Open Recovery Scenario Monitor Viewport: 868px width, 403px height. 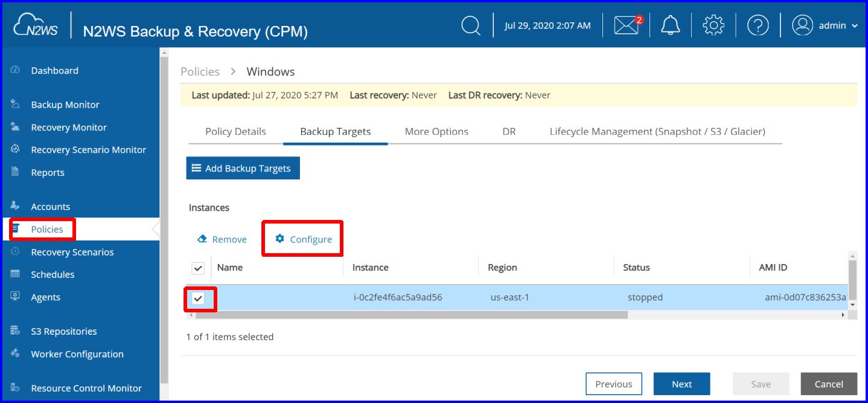click(x=88, y=149)
